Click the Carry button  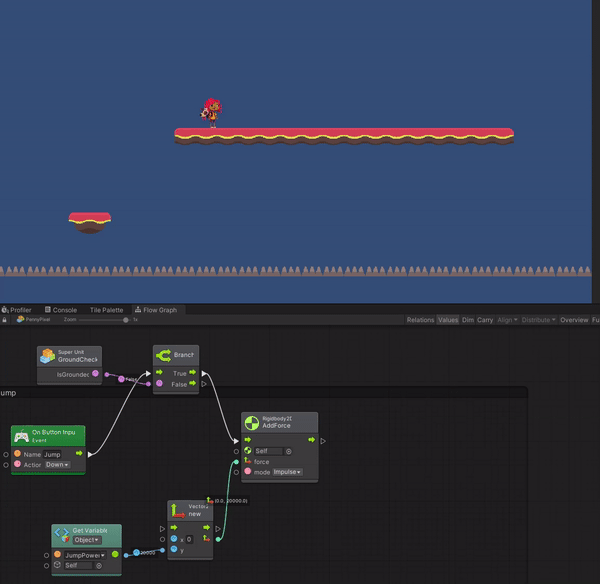pos(485,320)
